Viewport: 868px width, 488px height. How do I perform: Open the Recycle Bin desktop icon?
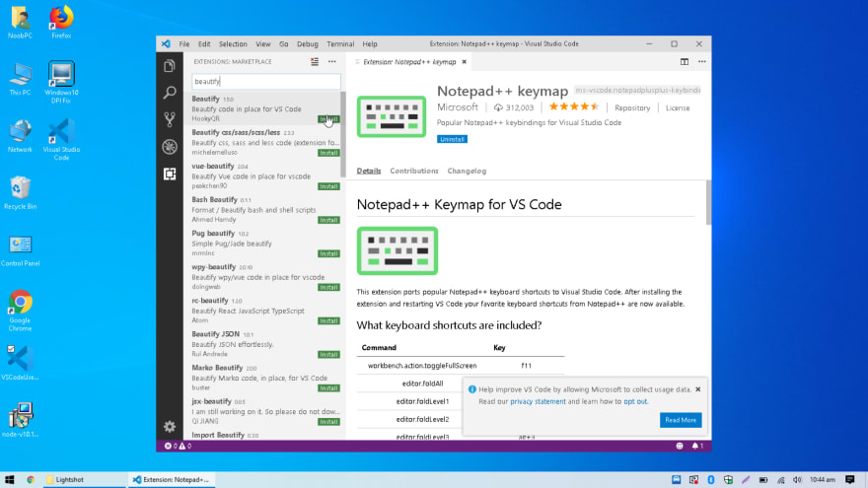pos(20,192)
